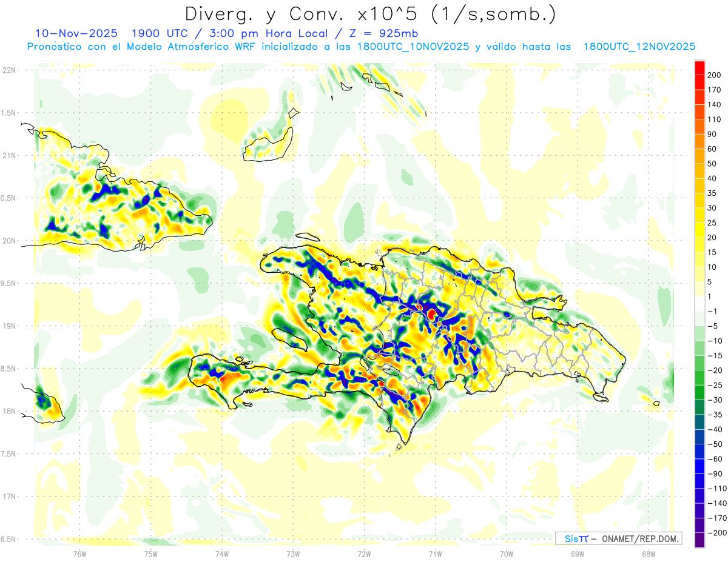728x562 pixels.
Task: Click the '-90' color scale label
Action: point(714,473)
